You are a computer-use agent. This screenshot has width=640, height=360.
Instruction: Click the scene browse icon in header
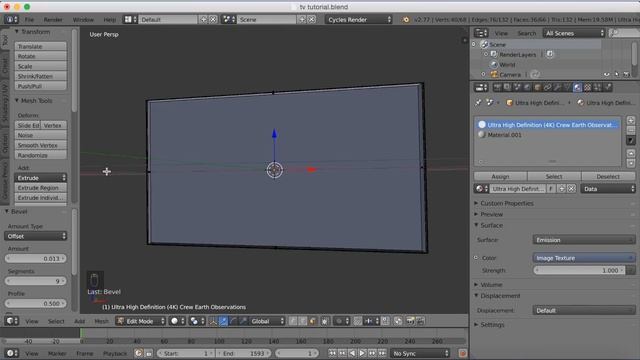point(229,19)
